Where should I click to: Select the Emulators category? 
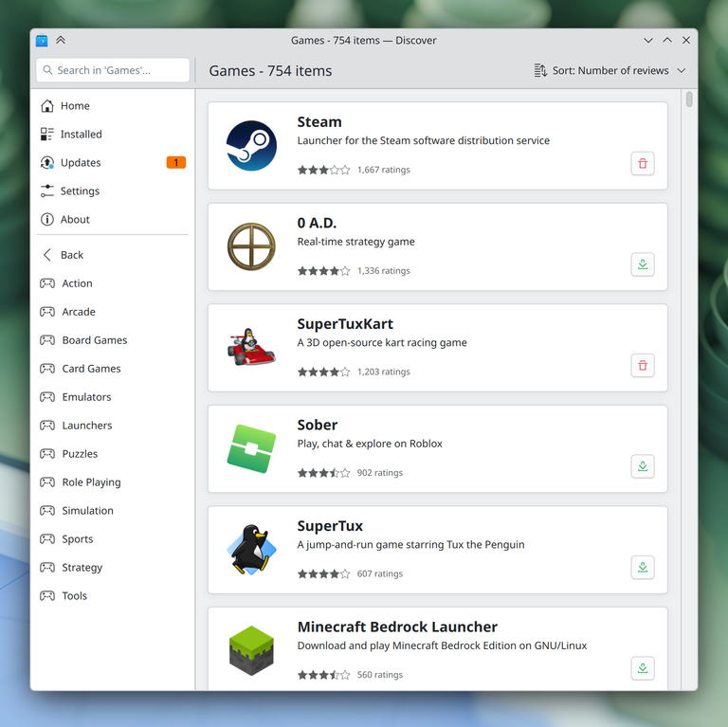(86, 397)
